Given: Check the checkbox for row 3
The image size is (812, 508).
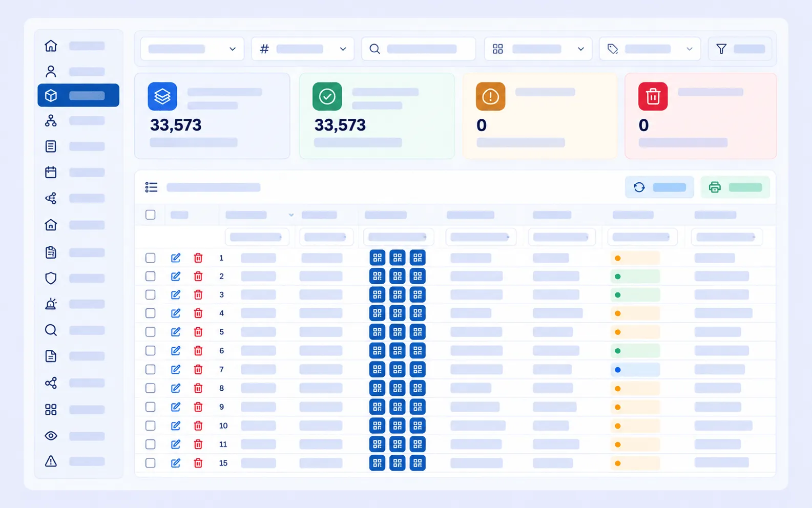Looking at the screenshot, I should coord(150,294).
